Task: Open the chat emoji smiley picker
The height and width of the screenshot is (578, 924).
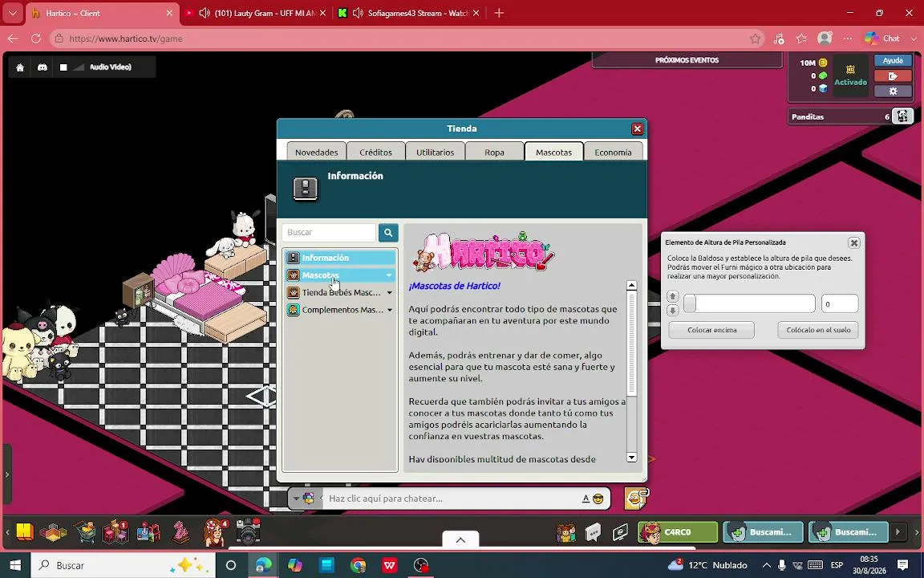Action: coord(598,499)
